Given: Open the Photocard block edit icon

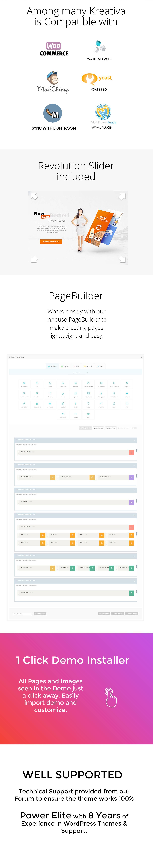Looking at the screenshot, I should click(x=131, y=502).
